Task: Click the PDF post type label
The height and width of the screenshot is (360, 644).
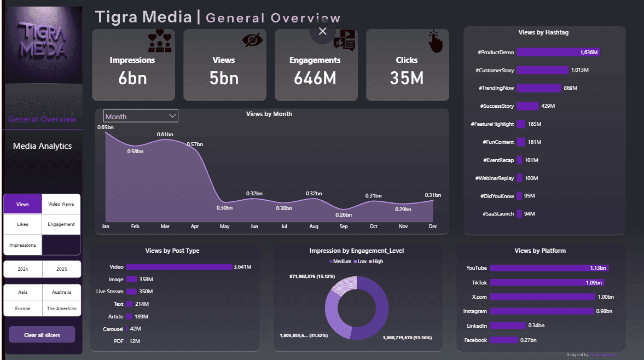Action: tap(119, 341)
